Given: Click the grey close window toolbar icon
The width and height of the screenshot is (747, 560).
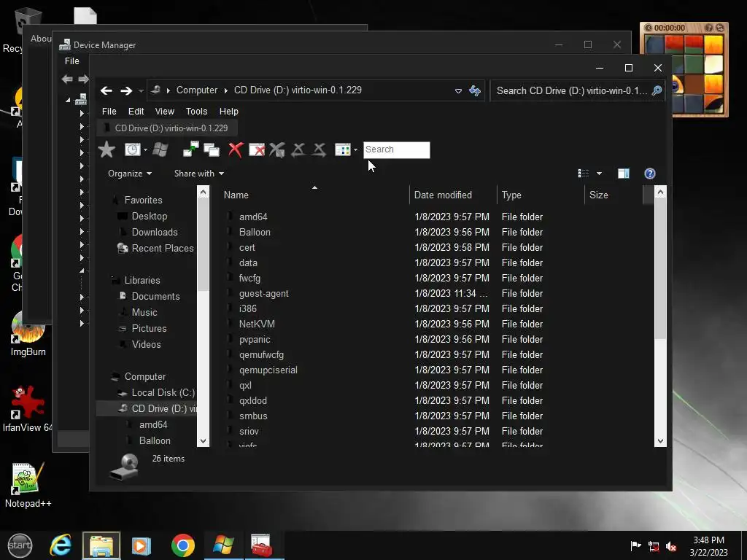Looking at the screenshot, I should pyautogui.click(x=276, y=149).
